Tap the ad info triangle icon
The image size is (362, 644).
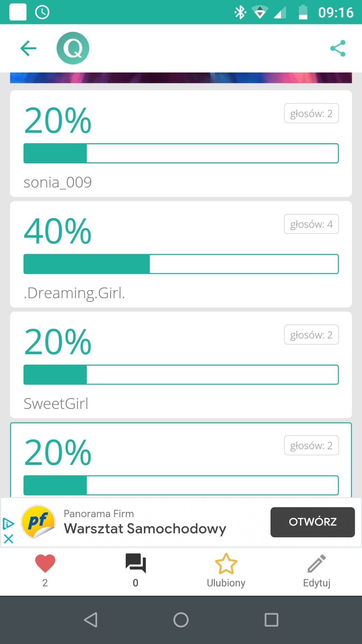click(x=9, y=524)
